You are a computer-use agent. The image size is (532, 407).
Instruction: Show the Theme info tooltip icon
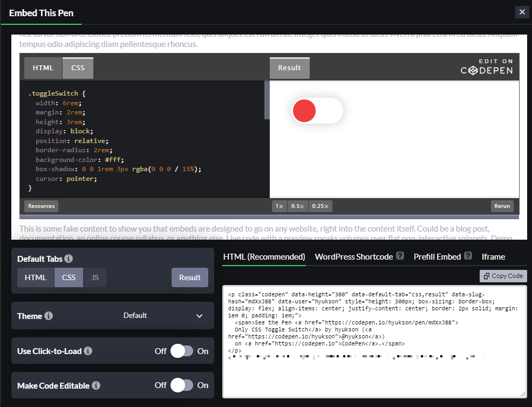coord(49,316)
